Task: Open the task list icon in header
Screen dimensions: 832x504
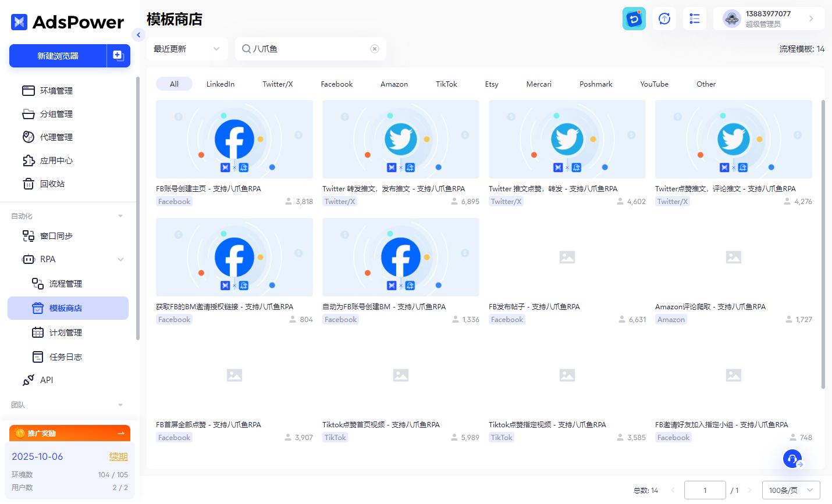Action: pos(695,19)
